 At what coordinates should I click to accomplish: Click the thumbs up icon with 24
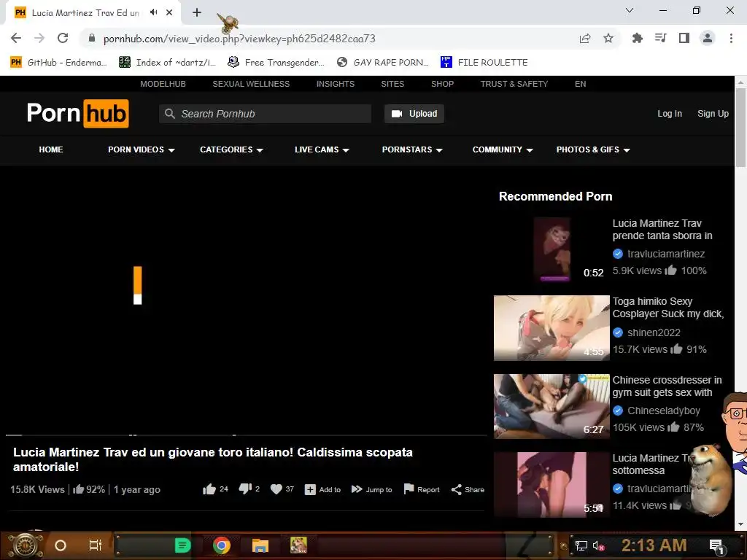[209, 489]
